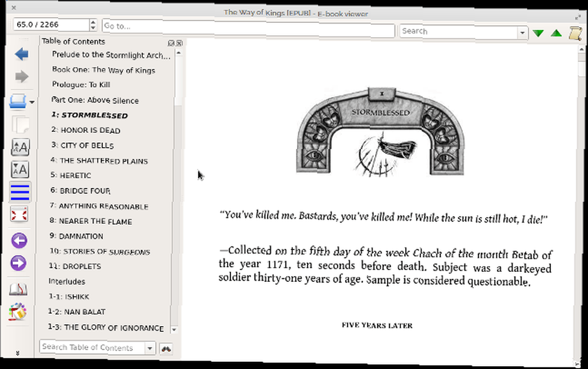Toggle the Table of Contents panel button
This screenshot has height=369, width=588.
[19, 192]
